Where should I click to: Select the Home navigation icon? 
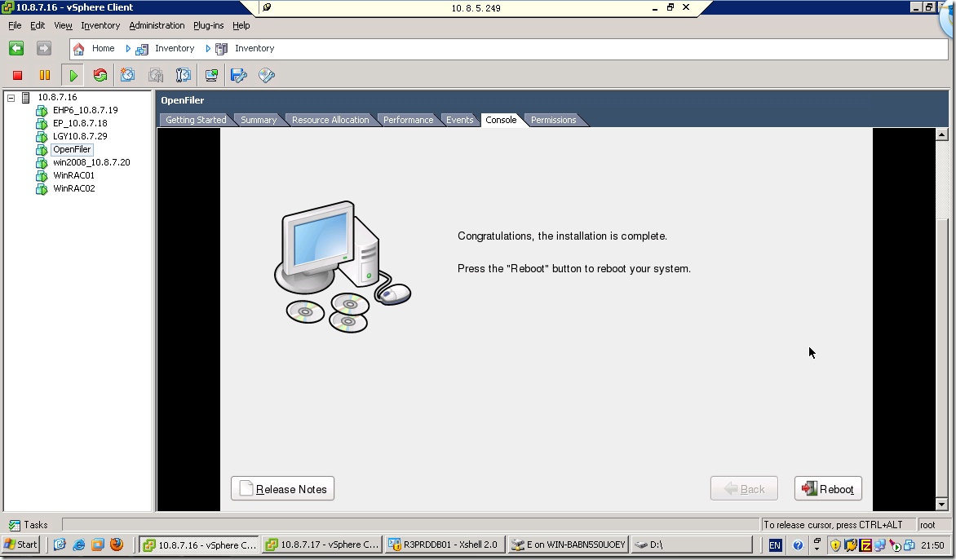click(x=78, y=48)
